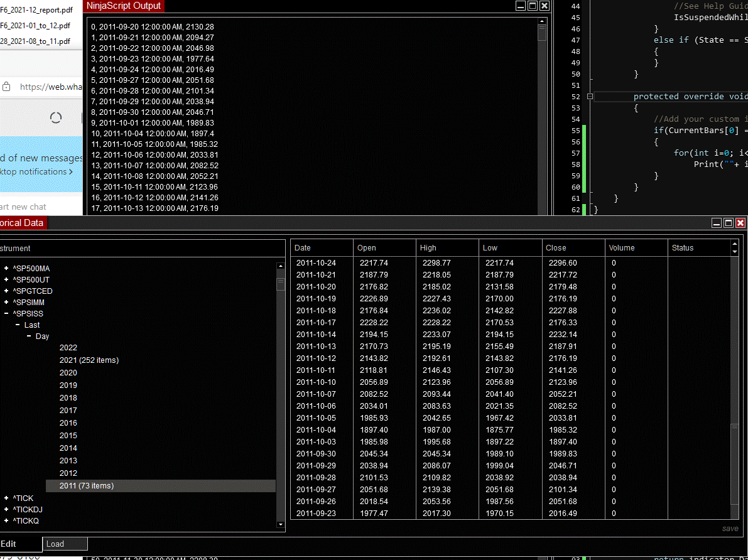Expand the ^SP500UT instrument node
This screenshot has height=560, width=748.
(x=6, y=280)
